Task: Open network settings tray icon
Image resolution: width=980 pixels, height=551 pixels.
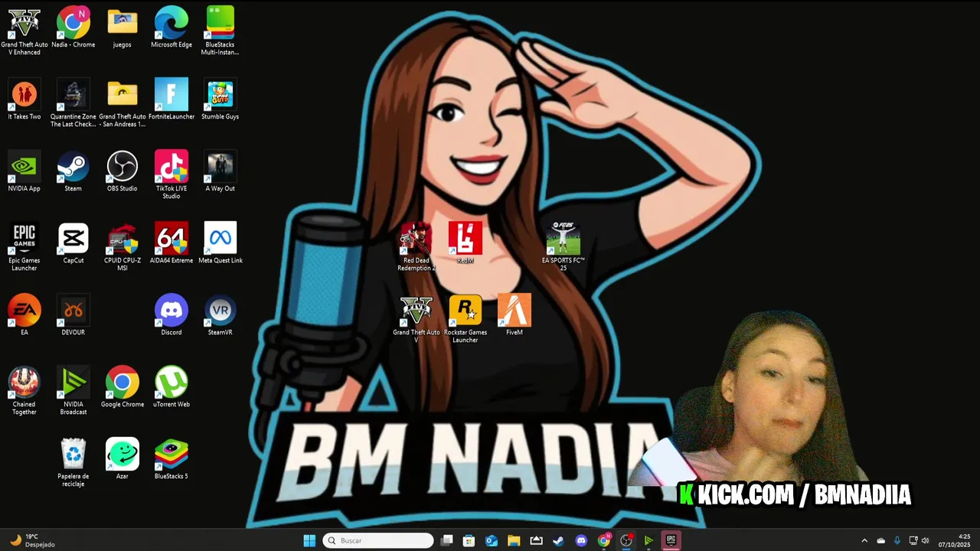Action: tap(913, 541)
